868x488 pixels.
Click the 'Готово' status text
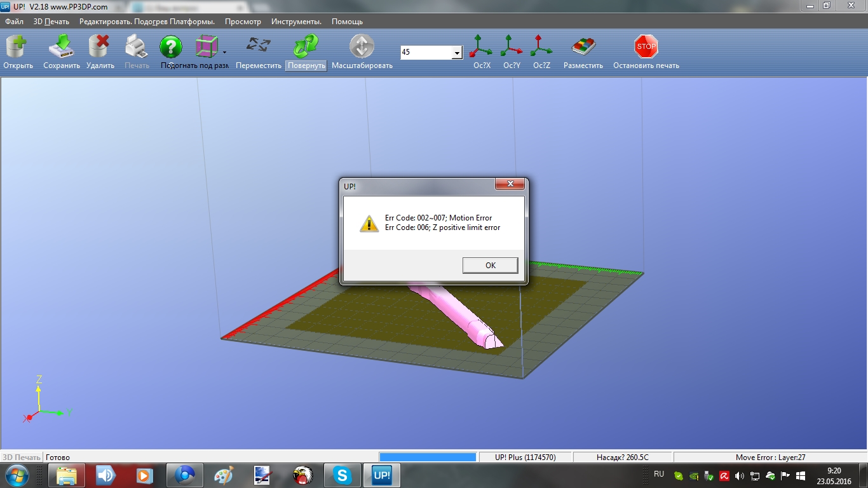58,457
